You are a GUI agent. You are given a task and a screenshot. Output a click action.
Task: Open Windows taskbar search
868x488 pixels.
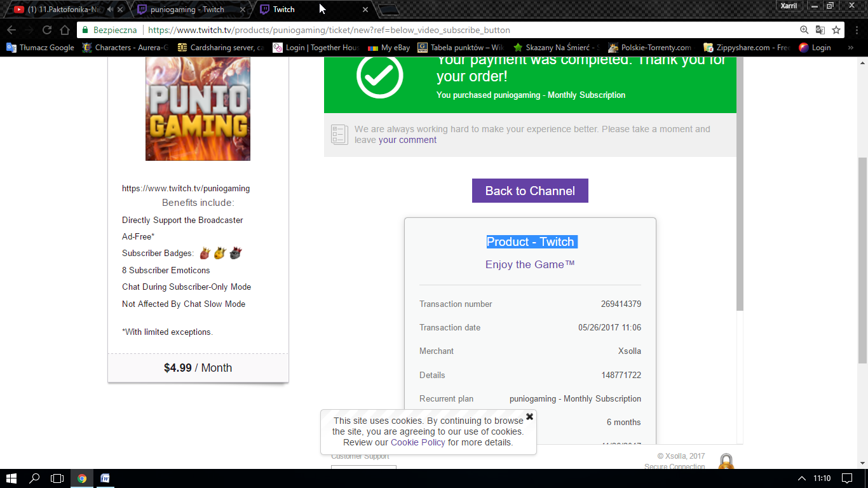click(34, 478)
